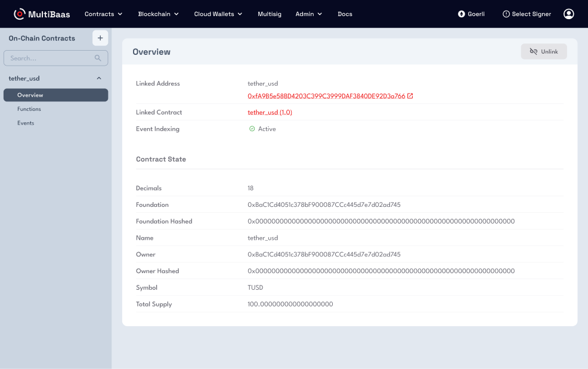This screenshot has width=588, height=369.
Task: Open the Docs menu item
Action: tap(345, 14)
